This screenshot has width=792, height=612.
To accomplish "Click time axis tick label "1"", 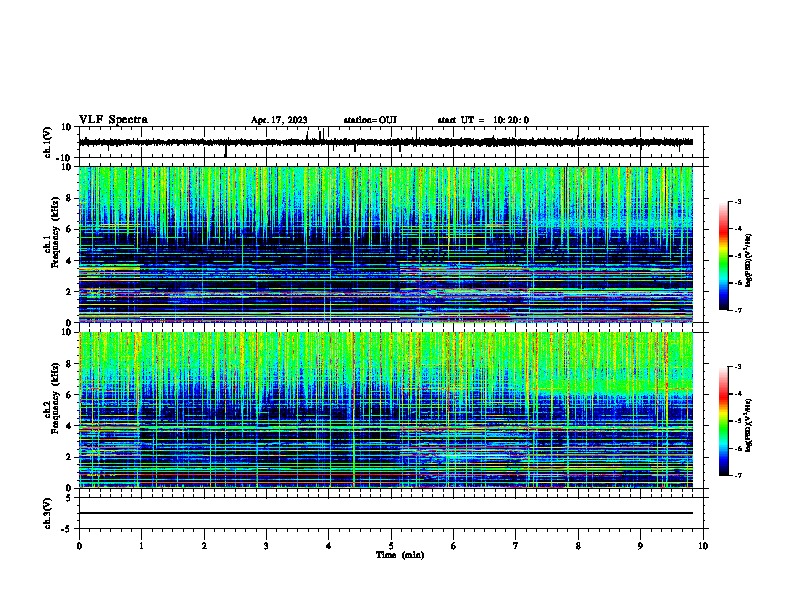I will pos(141,546).
